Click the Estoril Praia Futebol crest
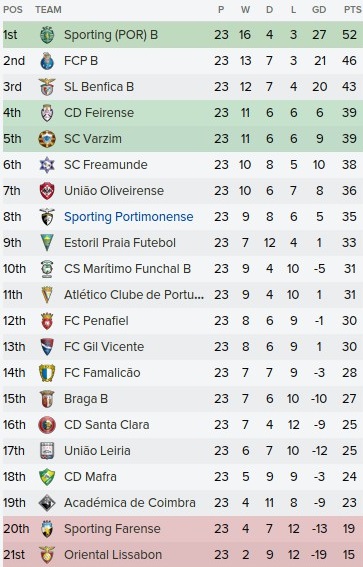Image resolution: width=363 pixels, height=567 pixels. (47, 243)
